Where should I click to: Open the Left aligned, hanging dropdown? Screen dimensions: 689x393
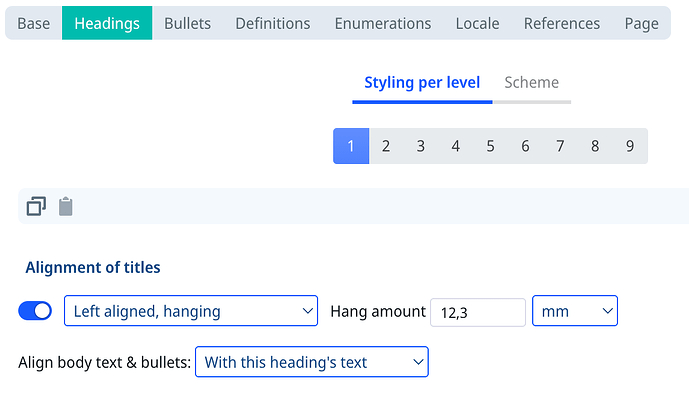[x=191, y=311]
